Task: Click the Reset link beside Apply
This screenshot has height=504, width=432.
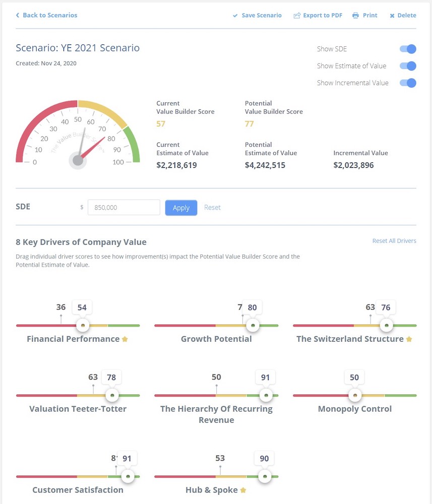Action: tap(212, 208)
